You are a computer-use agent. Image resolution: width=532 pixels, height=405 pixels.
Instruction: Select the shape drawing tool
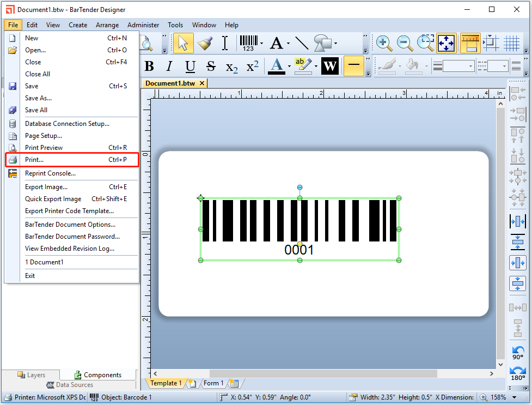(323, 43)
